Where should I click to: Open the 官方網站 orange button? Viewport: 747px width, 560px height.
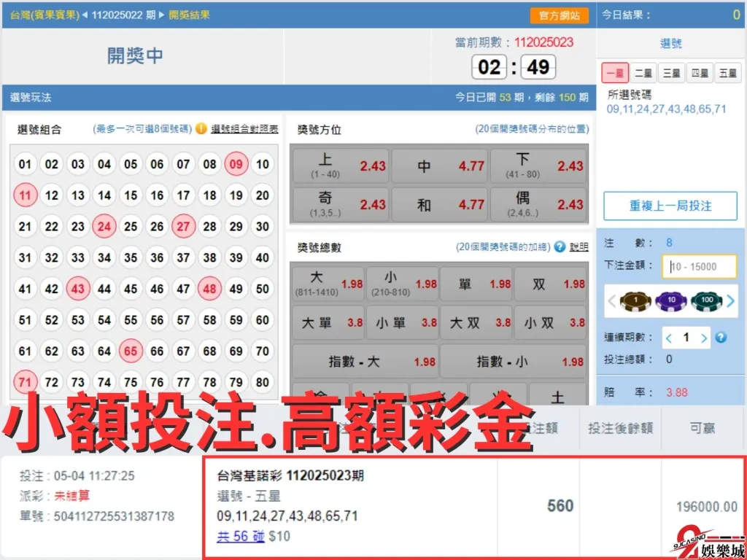(x=559, y=15)
